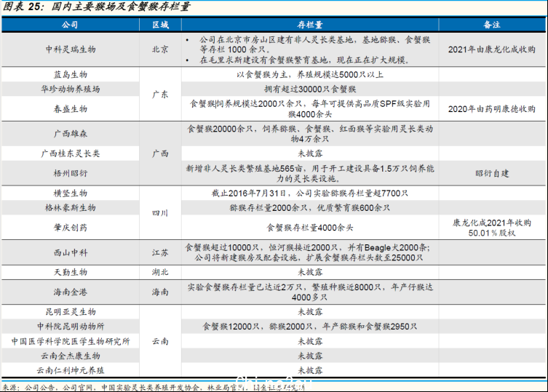Click the 存栏量 column header
This screenshot has height=392, width=548.
coord(310,25)
